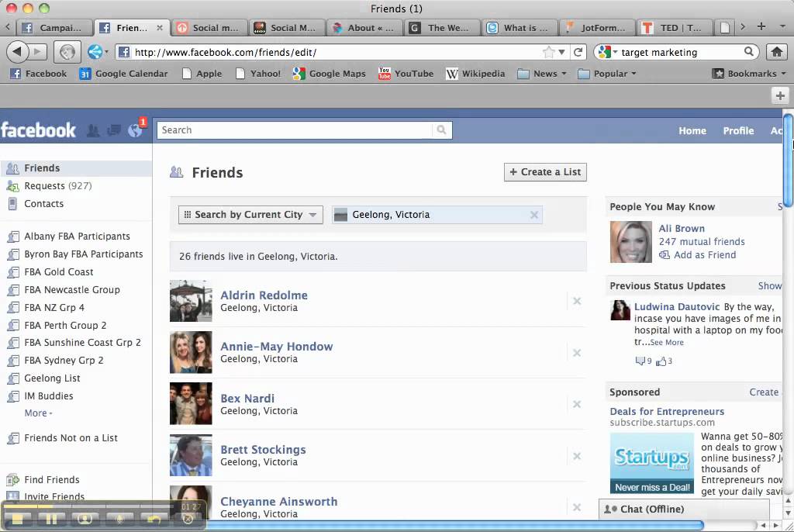Remove Bex Nardi using the X icon
The image size is (794, 532).
577,404
